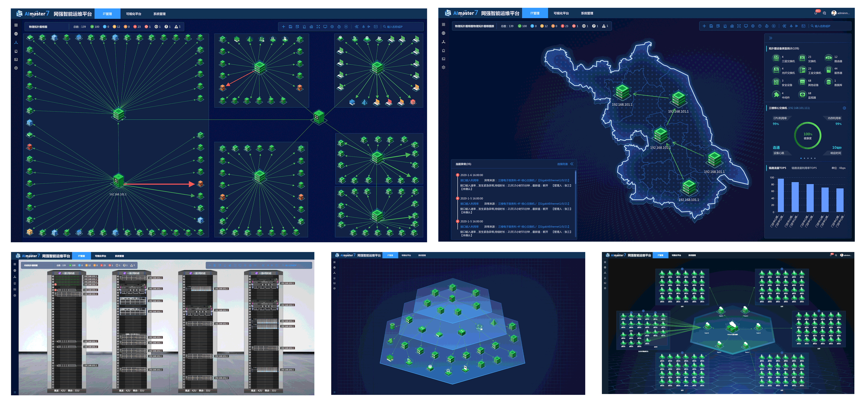
Task: Click monitor display icon in topology toolbar
Action: pos(325,27)
